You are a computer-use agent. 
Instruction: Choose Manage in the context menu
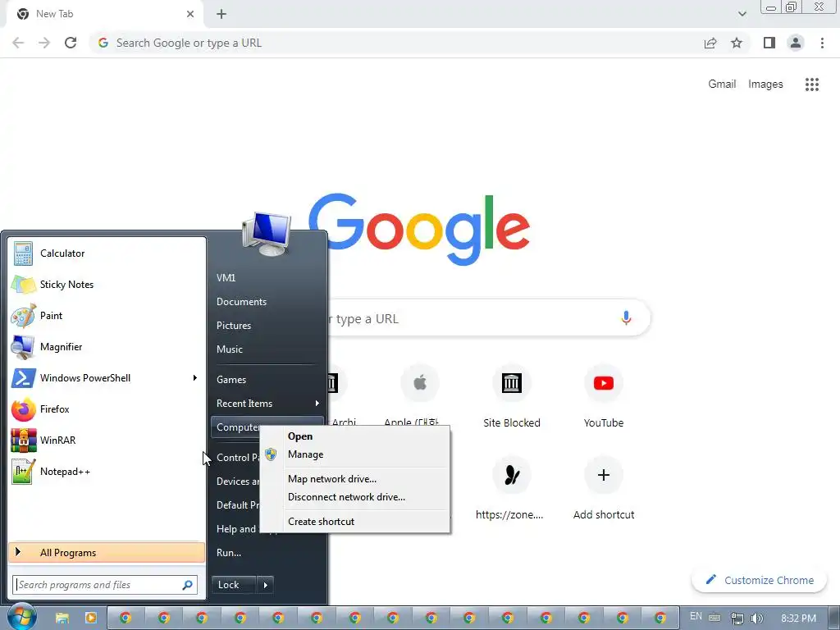point(354,454)
